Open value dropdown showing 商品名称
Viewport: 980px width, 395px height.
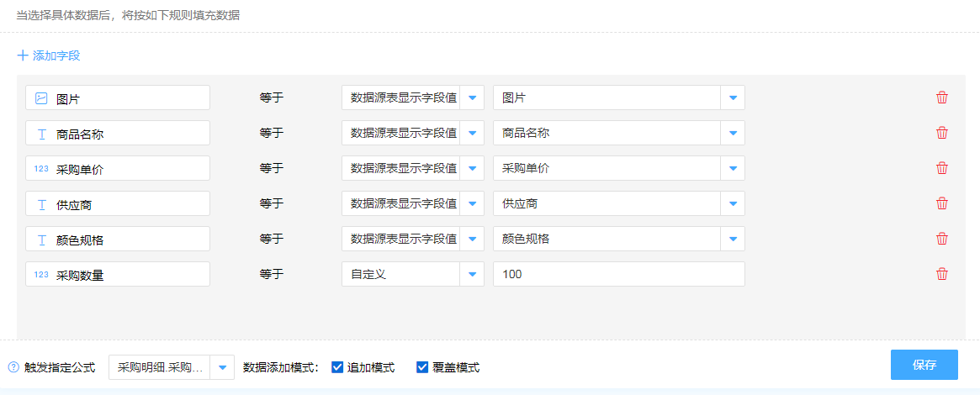click(733, 133)
